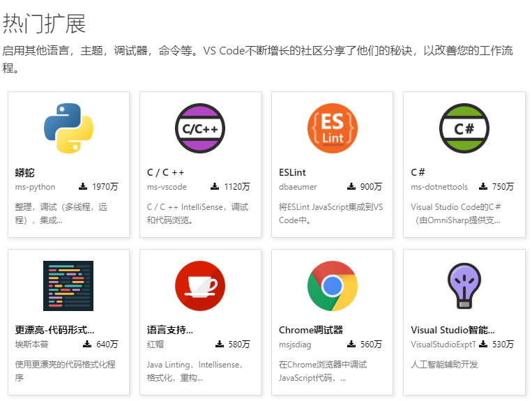Open the Chrome调试器 extension title
Viewport: 532px width, 401px height.
pyautogui.click(x=311, y=330)
